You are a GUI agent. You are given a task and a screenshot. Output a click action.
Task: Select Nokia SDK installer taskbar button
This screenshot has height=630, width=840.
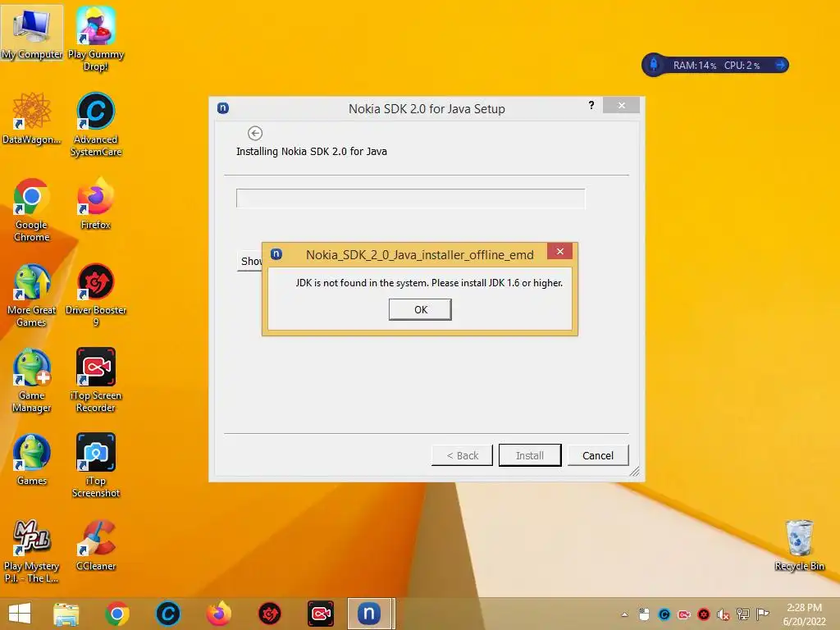(x=371, y=614)
